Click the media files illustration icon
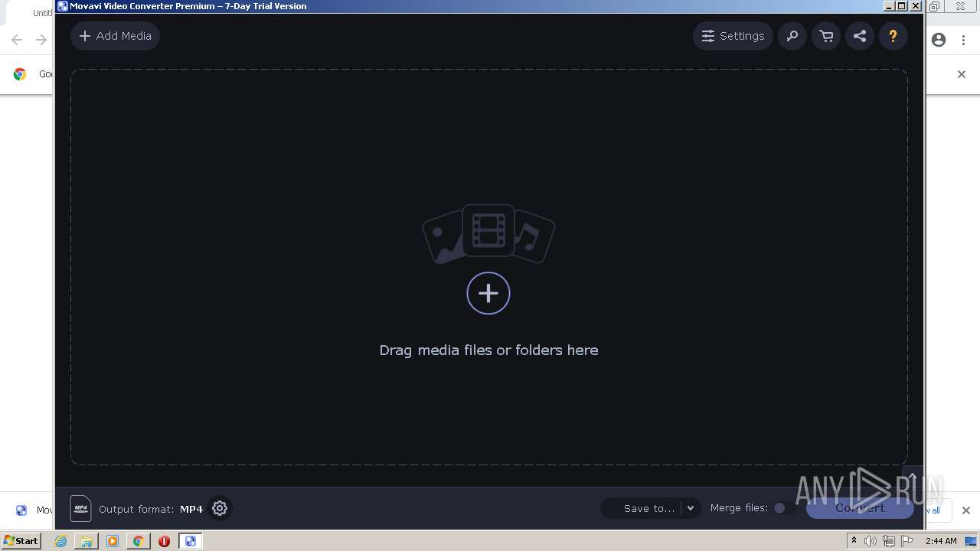Image resolution: width=980 pixels, height=551 pixels. coord(488,233)
